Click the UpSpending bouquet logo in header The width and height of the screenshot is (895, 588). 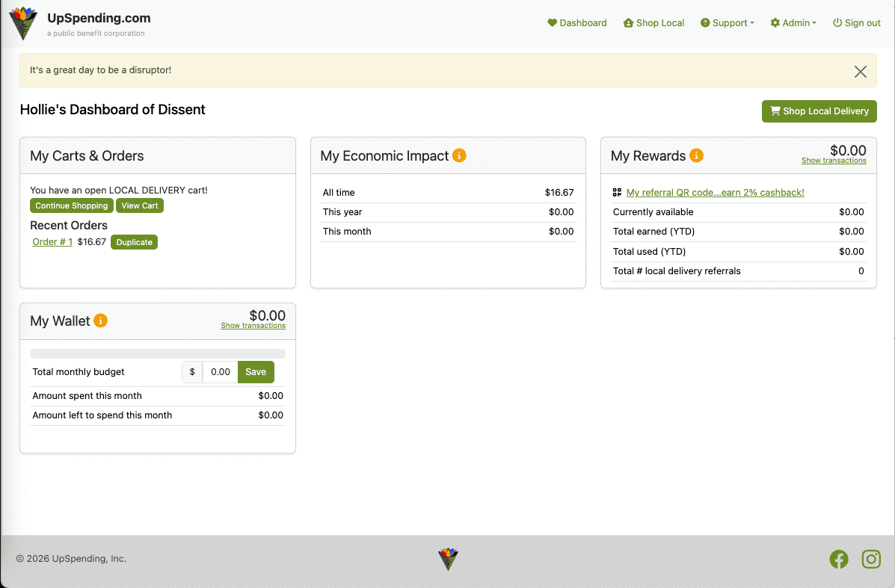point(23,23)
